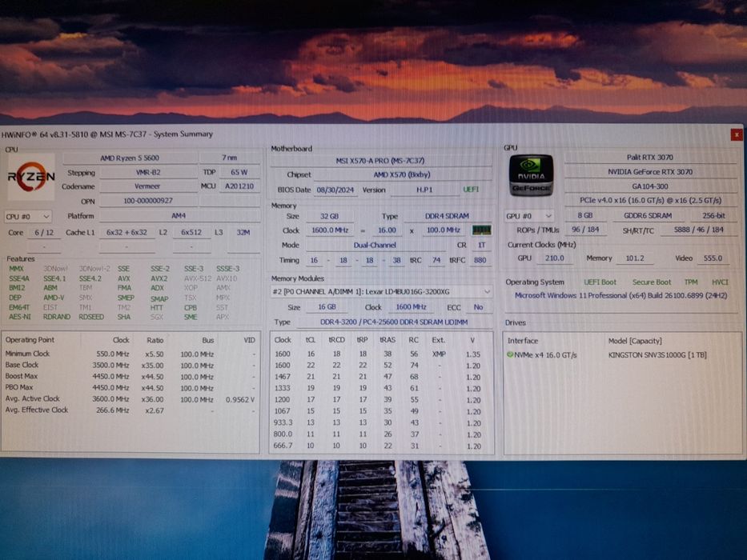
Task: Click the 65 W TDP value
Action: point(239,172)
